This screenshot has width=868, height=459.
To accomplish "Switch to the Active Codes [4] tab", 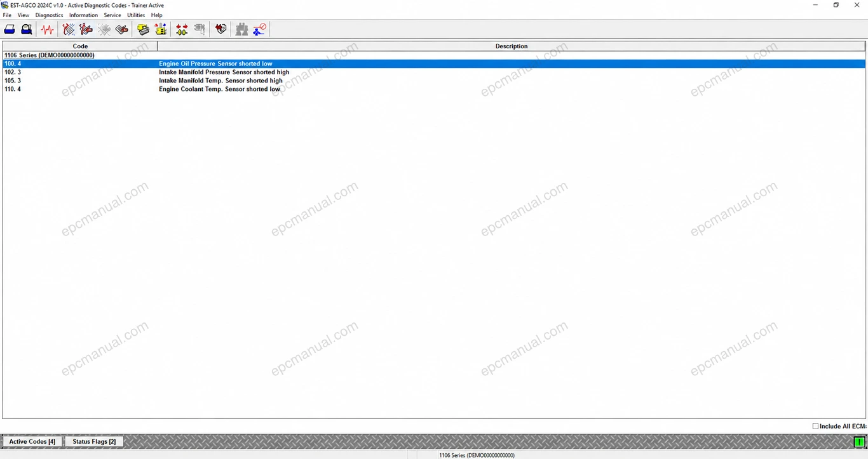I will tap(32, 441).
